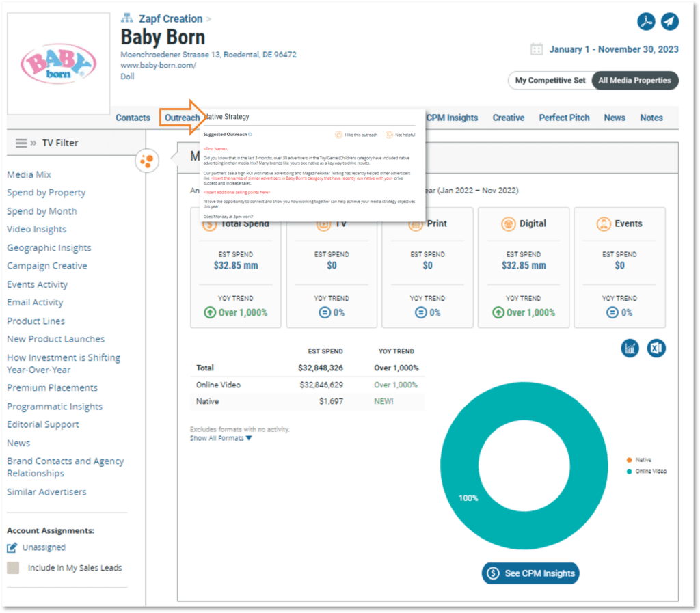Open the bar chart view icon
This screenshot has height=613, width=700.
pyautogui.click(x=630, y=348)
